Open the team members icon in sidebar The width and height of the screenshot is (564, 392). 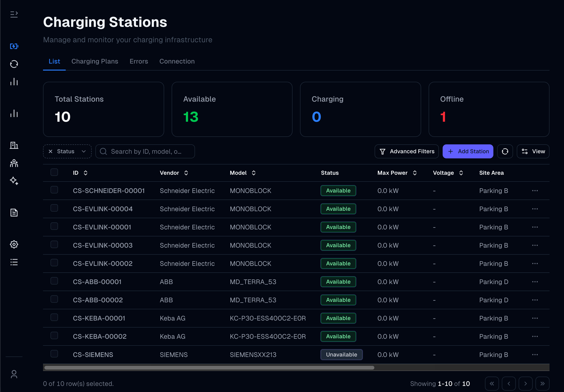pos(14,163)
